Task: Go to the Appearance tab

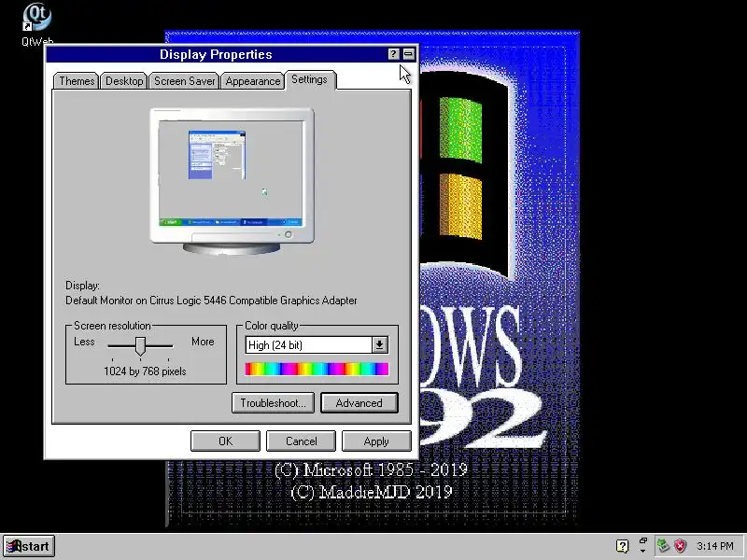Action: pos(252,81)
